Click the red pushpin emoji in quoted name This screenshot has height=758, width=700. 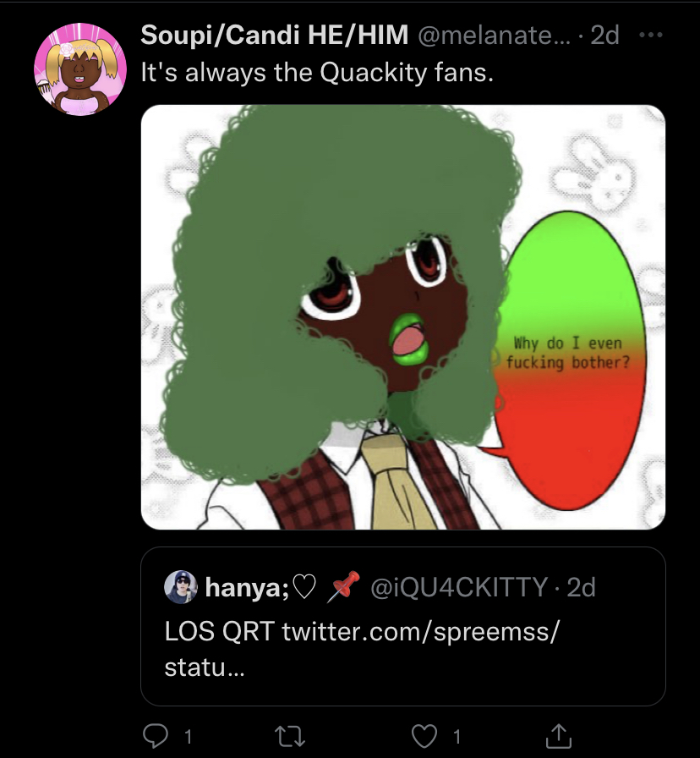tap(343, 587)
